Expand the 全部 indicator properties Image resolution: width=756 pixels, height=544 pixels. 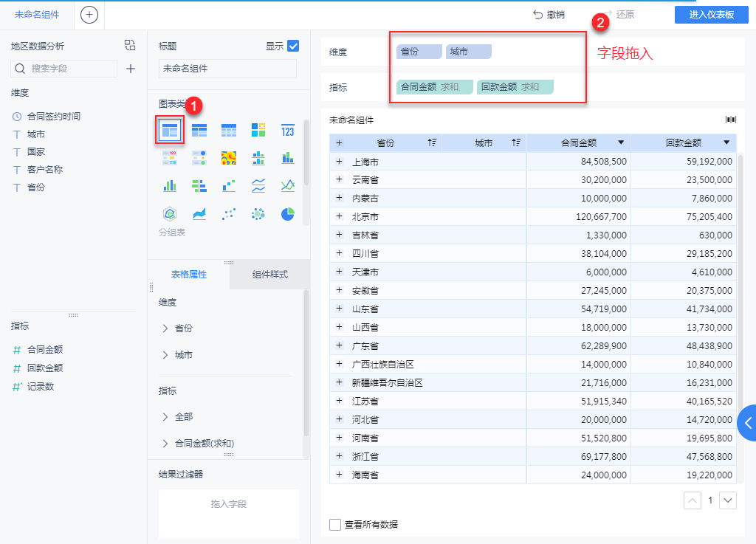click(165, 417)
